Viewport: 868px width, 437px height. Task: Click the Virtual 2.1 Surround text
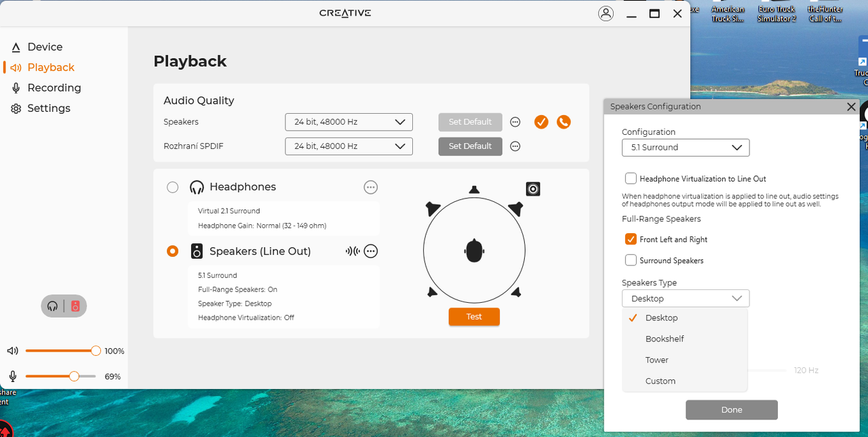tap(229, 211)
